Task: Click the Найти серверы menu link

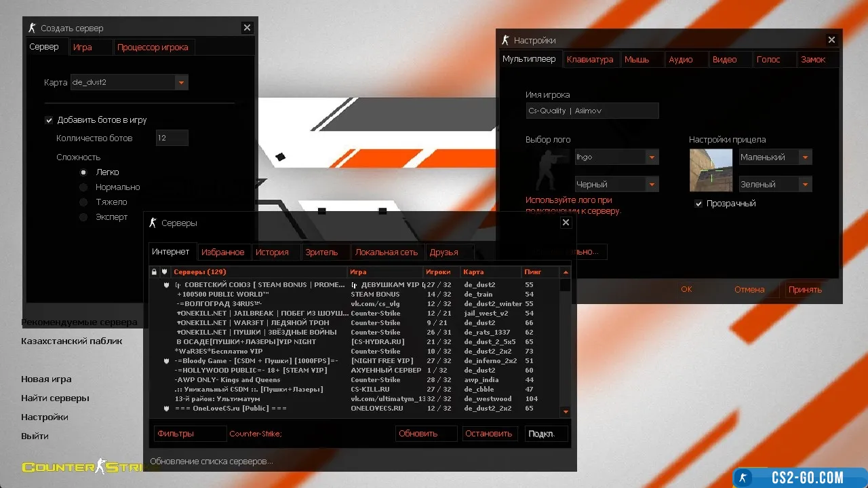Action: (x=55, y=398)
